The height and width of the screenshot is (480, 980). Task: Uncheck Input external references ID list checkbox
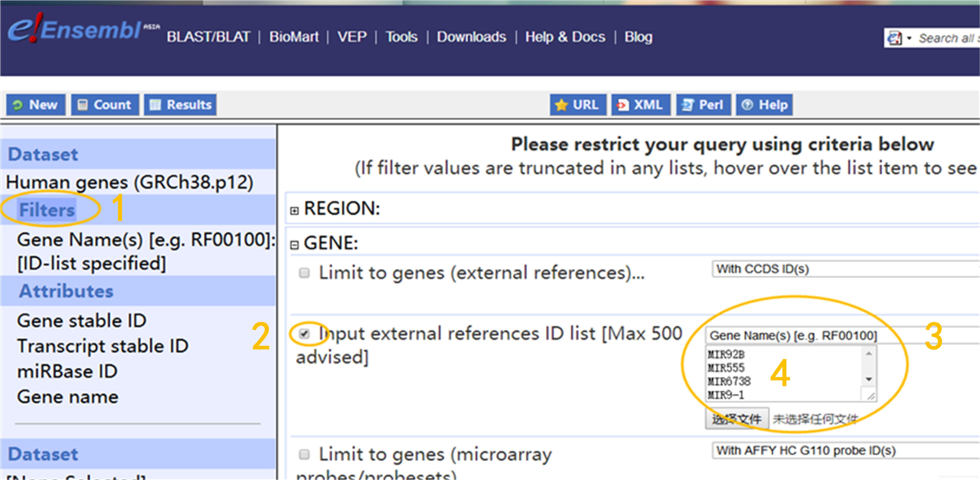coord(304,334)
